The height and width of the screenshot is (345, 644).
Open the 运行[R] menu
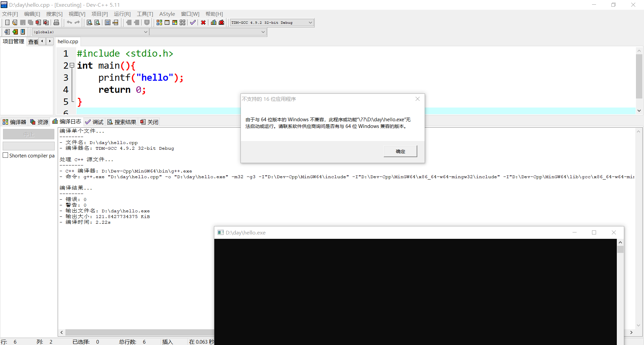pos(122,14)
